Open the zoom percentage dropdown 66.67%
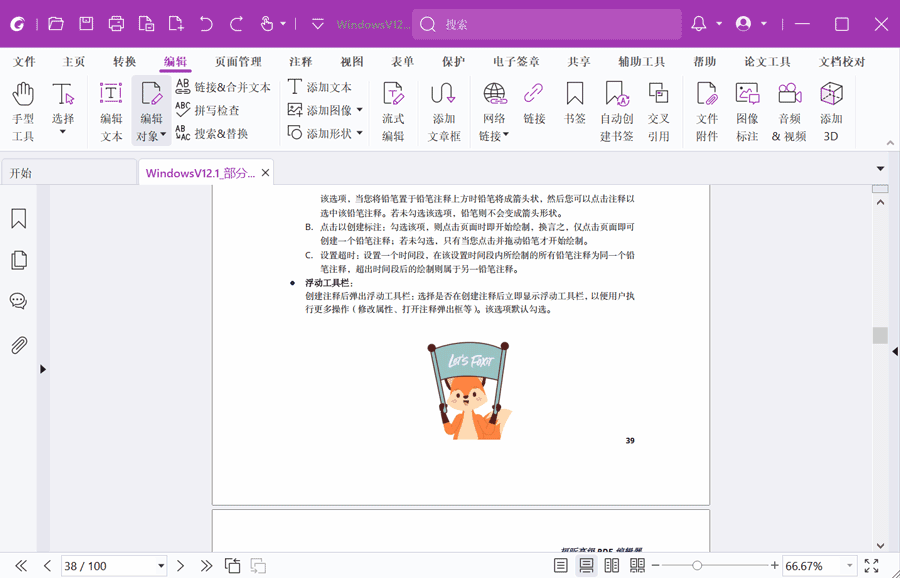The height and width of the screenshot is (578, 900). point(849,566)
